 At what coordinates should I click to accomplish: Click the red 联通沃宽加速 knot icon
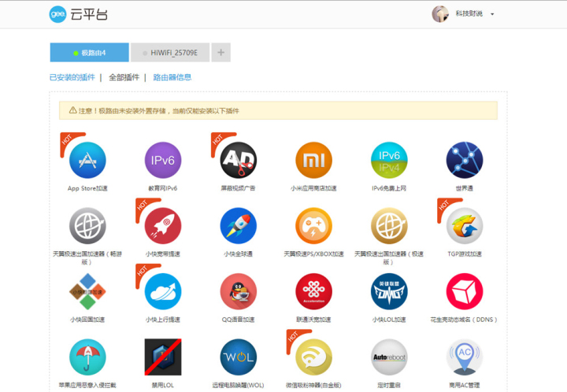pos(314,291)
